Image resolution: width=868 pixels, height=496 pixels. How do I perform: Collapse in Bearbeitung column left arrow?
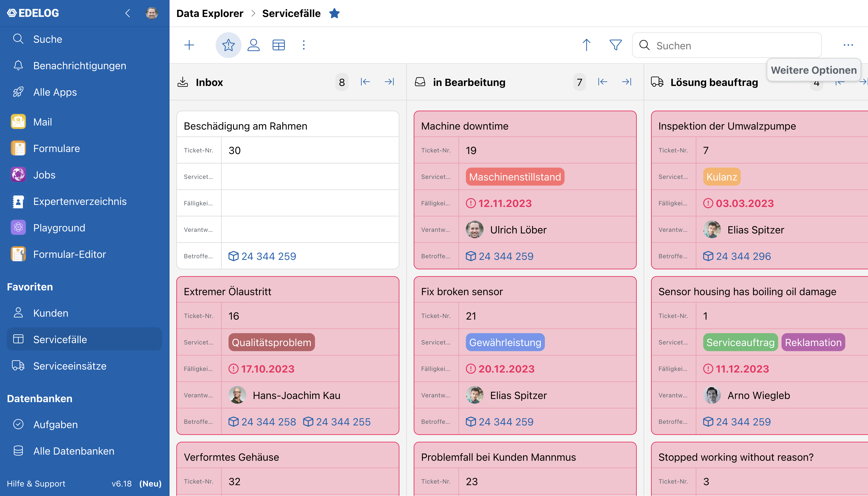pos(602,82)
